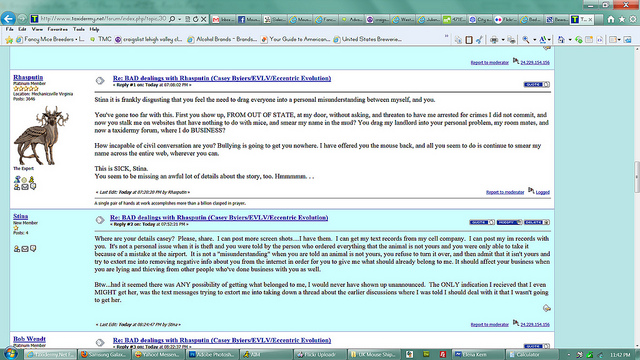Expand the Print dropdown arrow
The width and height of the screenshot is (640, 360).
503,40
